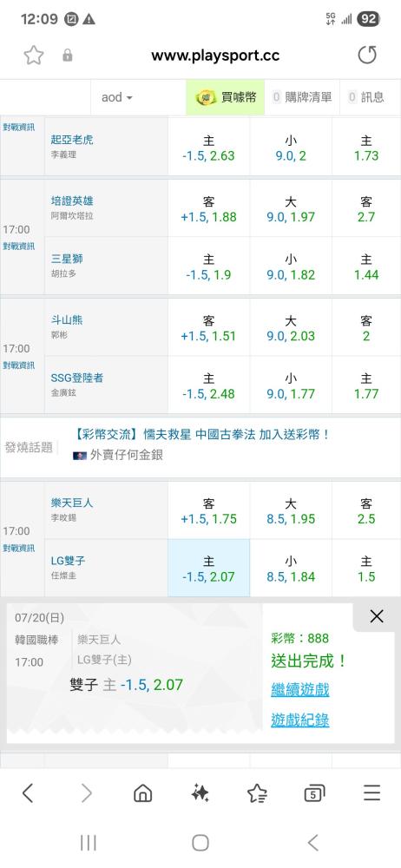The width and height of the screenshot is (401, 868).
Task: Open the 彩幣交流 hot topic link
Action: [x=201, y=435]
